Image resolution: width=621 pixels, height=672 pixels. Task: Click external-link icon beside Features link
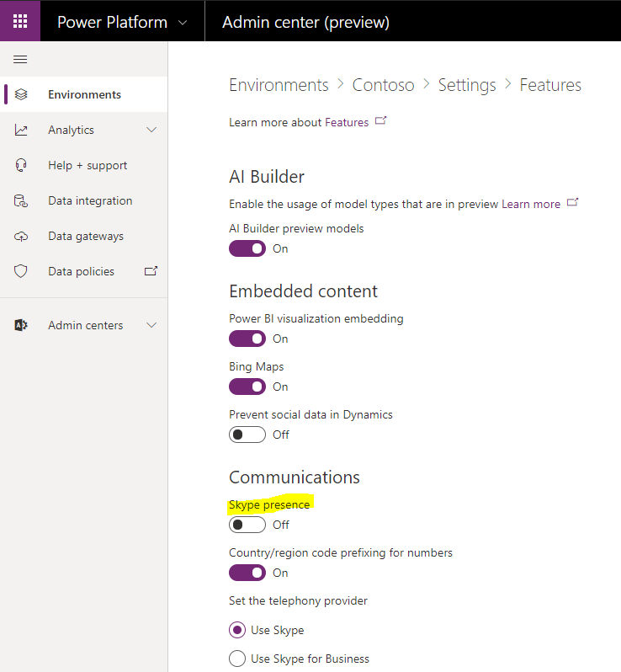pyautogui.click(x=380, y=121)
